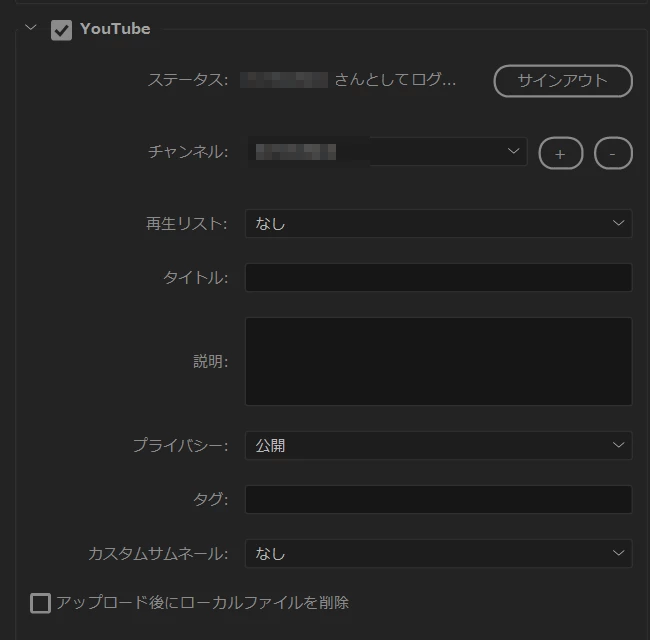
Task: Collapse the YouTube section chevron
Action: [31, 28]
